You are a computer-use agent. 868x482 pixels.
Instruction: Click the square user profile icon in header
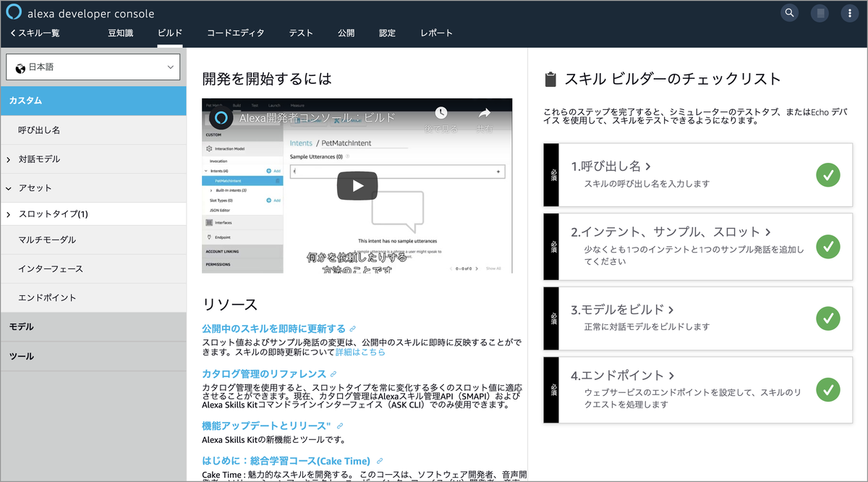[820, 12]
